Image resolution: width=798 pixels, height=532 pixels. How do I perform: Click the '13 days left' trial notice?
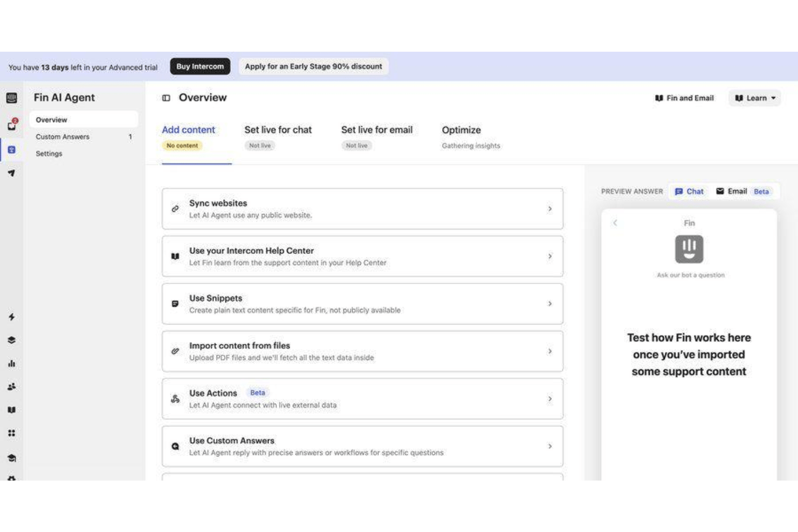click(x=83, y=67)
